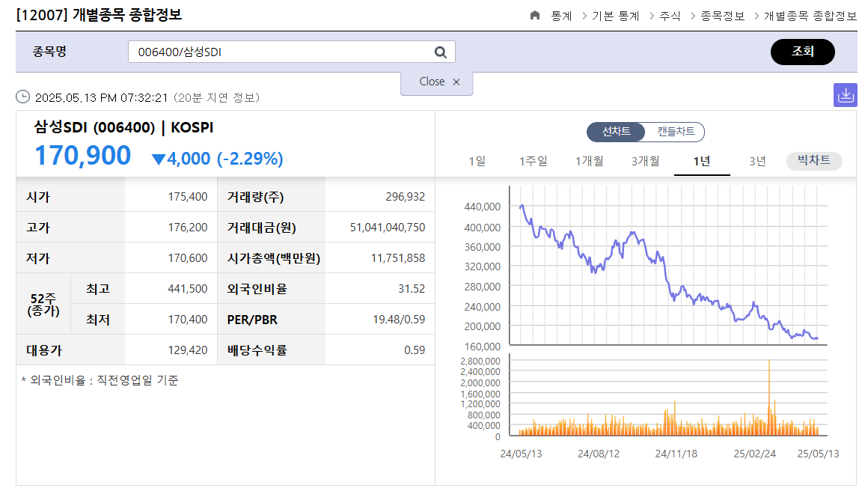Select the 3개월 chart period
Viewport: 868px width, 494px height.
pyautogui.click(x=645, y=161)
